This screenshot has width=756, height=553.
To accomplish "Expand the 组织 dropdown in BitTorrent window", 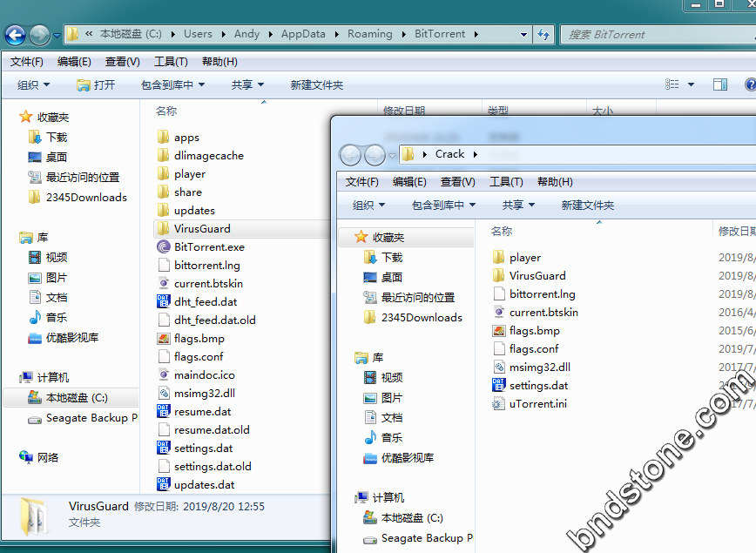I will 34,84.
